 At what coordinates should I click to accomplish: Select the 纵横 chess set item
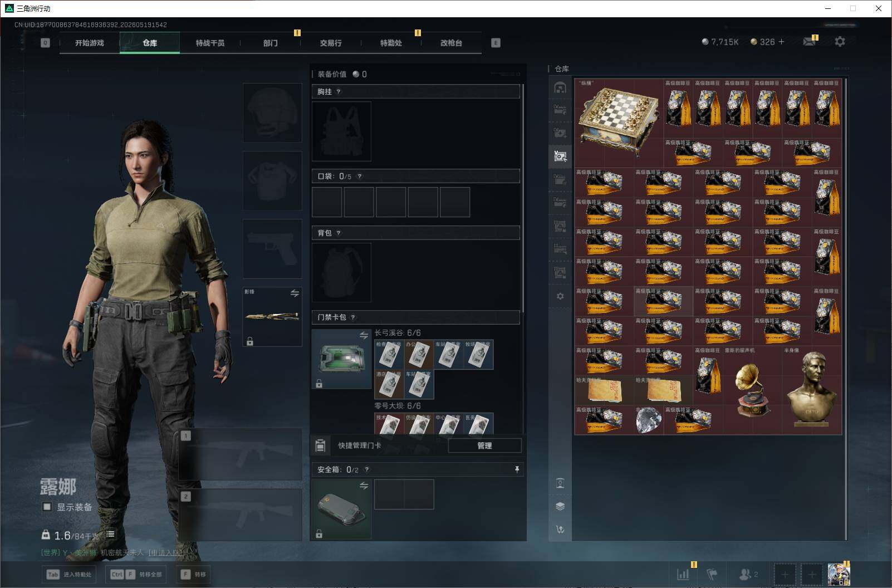pos(619,123)
